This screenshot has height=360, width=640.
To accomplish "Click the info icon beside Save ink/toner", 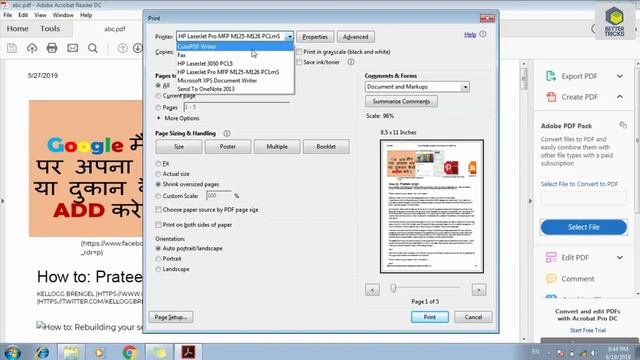I will coord(351,62).
